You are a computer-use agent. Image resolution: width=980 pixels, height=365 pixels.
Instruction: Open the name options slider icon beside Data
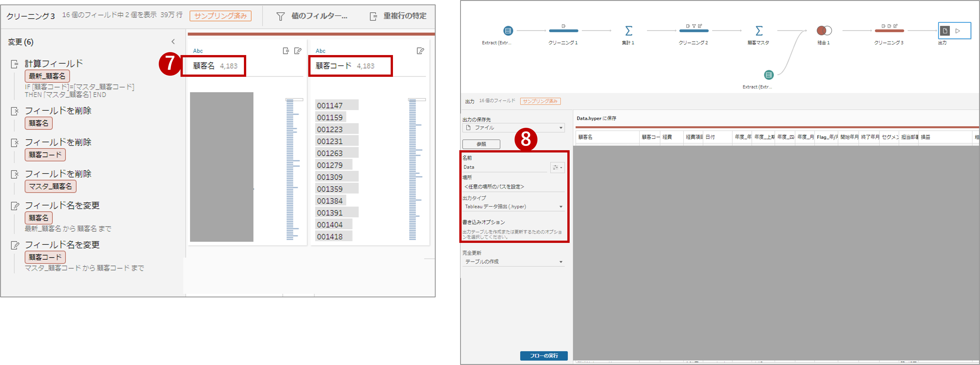(557, 167)
